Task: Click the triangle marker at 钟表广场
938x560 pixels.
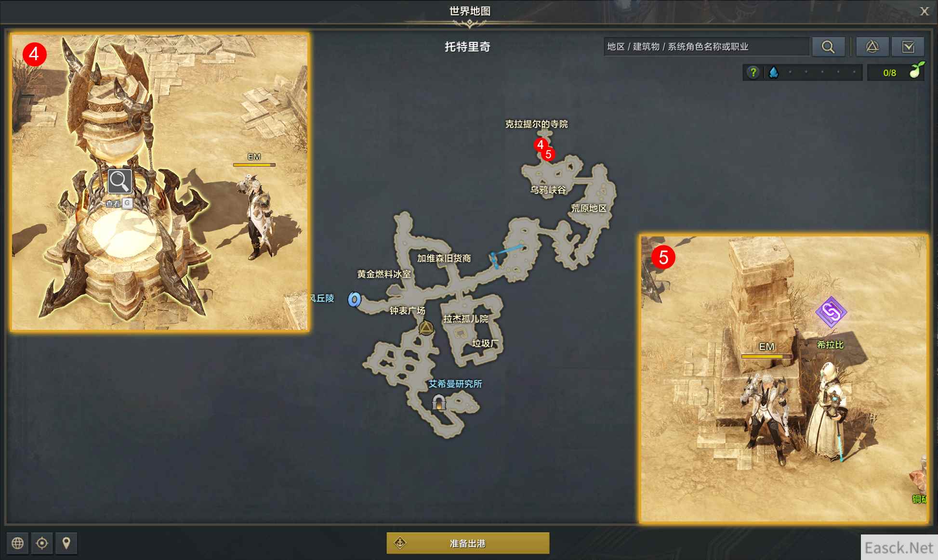Action: pos(426,328)
